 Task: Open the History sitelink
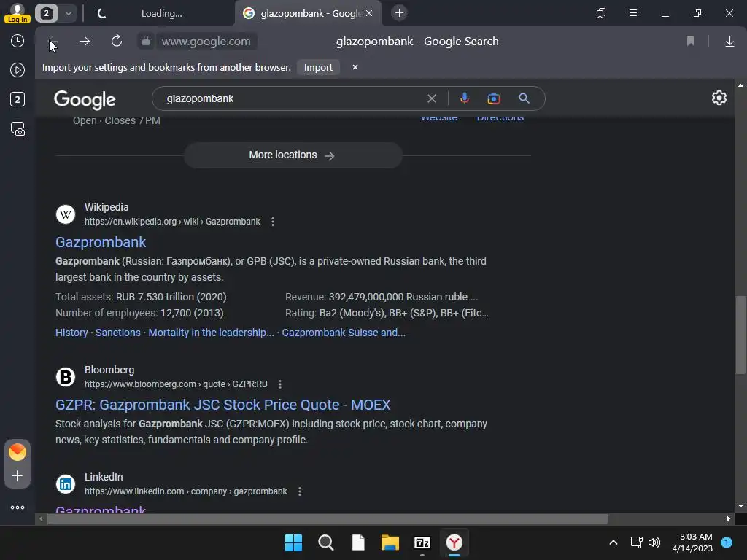pos(71,332)
